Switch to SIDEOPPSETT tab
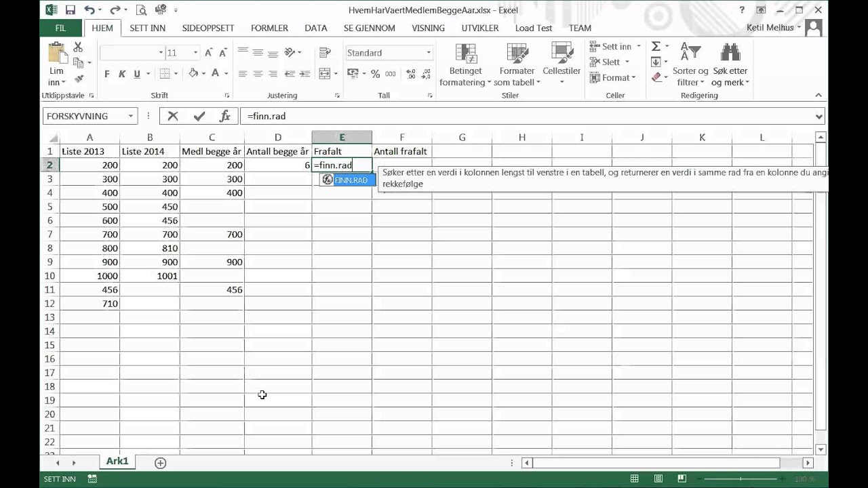 coord(208,28)
